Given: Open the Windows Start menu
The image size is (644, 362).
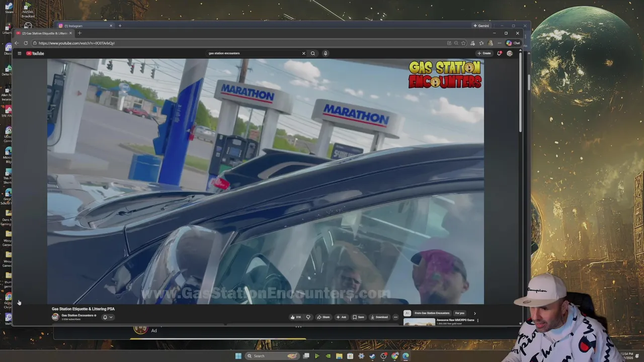Looking at the screenshot, I should point(238,356).
